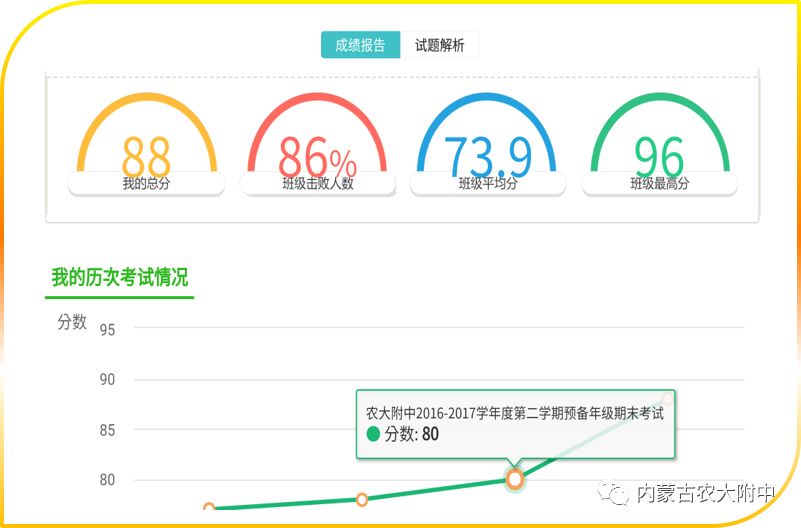801x528 pixels.
Task: Click the last data point at chart's right end
Action: click(x=668, y=399)
